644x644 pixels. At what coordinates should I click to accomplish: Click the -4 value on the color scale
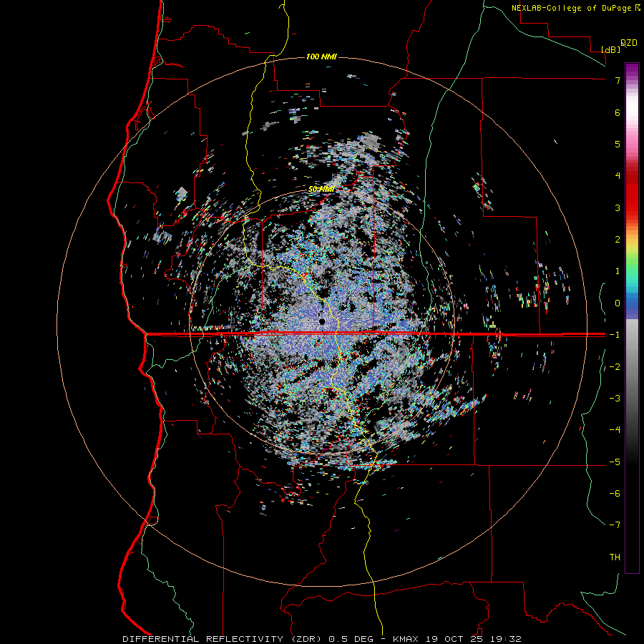click(615, 430)
